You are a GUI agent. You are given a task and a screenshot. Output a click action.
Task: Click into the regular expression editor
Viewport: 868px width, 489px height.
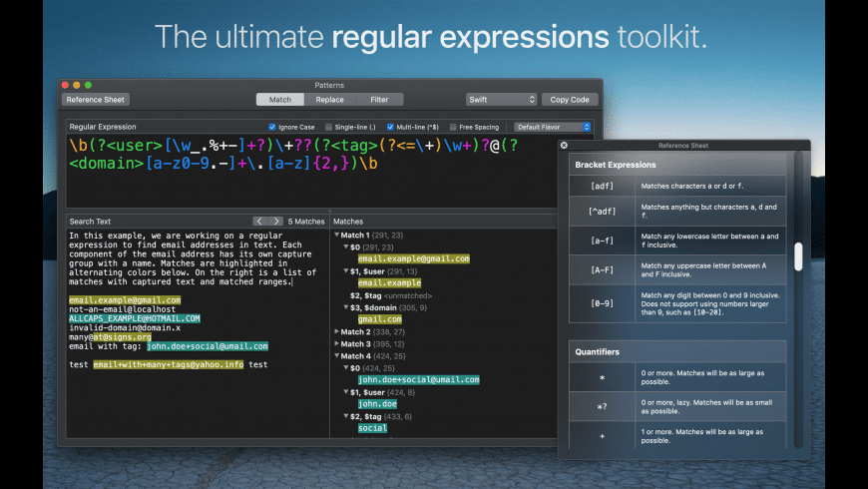pos(312,171)
